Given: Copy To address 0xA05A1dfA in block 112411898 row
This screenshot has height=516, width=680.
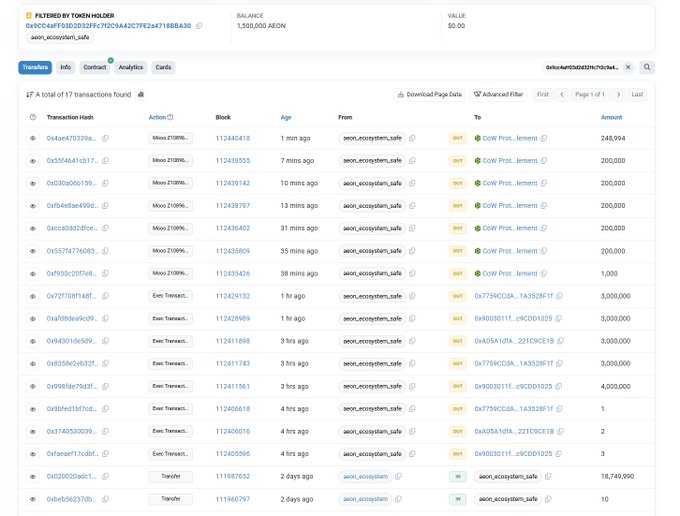Looking at the screenshot, I should coord(560,341).
